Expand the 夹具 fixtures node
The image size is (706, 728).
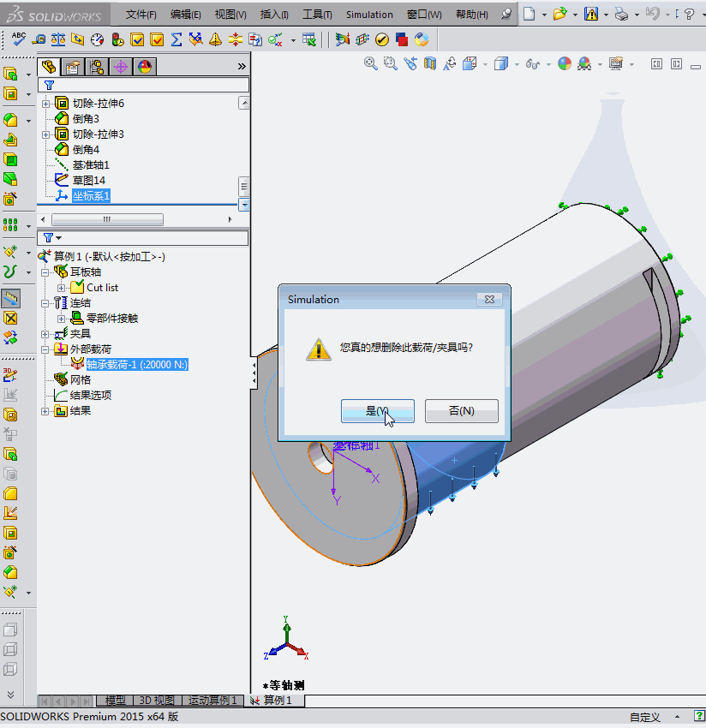45,334
